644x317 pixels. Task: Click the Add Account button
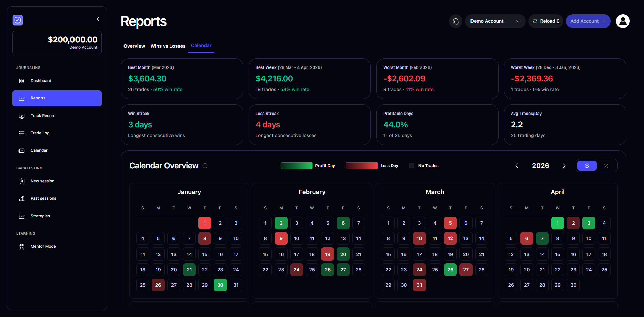coord(588,21)
